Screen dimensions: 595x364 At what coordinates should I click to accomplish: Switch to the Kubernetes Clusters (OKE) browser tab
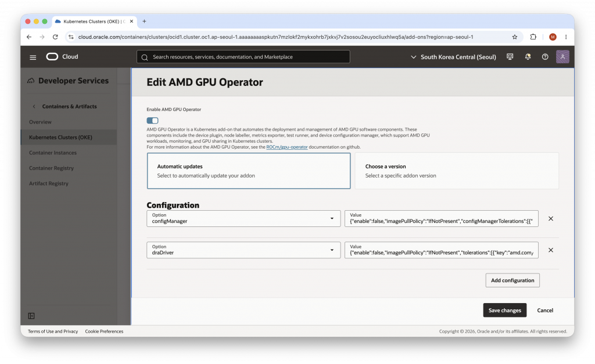click(95, 21)
